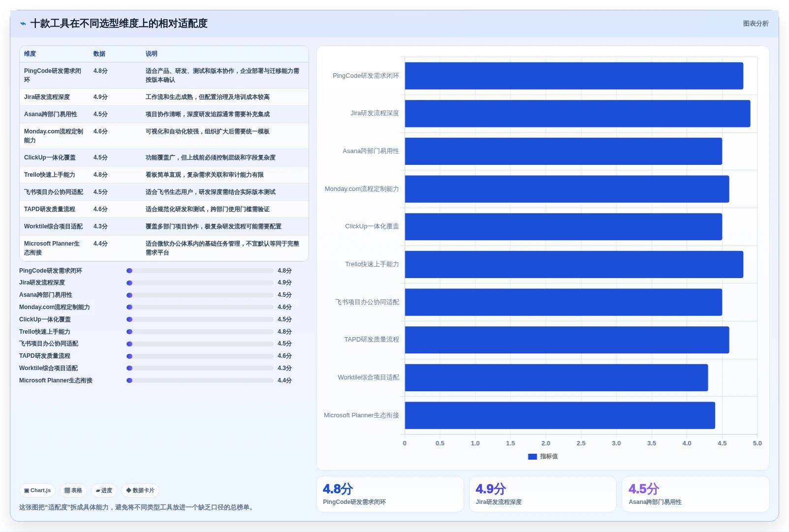Click table cell Asana跨部门易用性

(51, 115)
